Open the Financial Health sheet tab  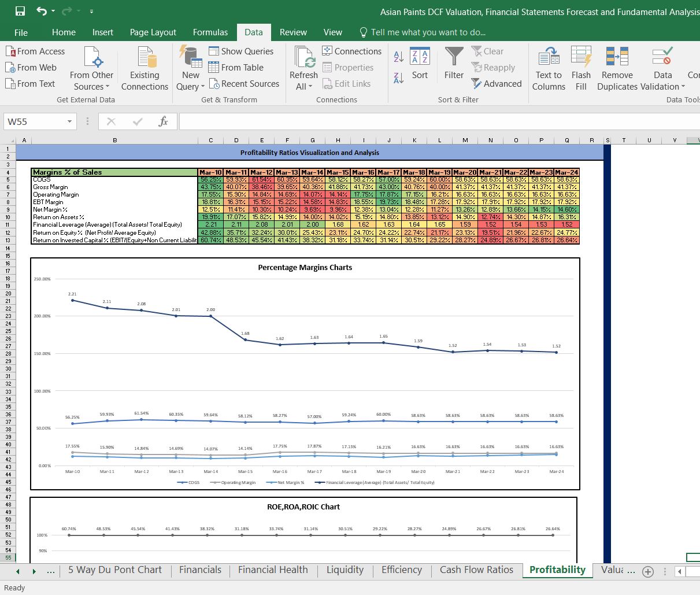[273, 570]
